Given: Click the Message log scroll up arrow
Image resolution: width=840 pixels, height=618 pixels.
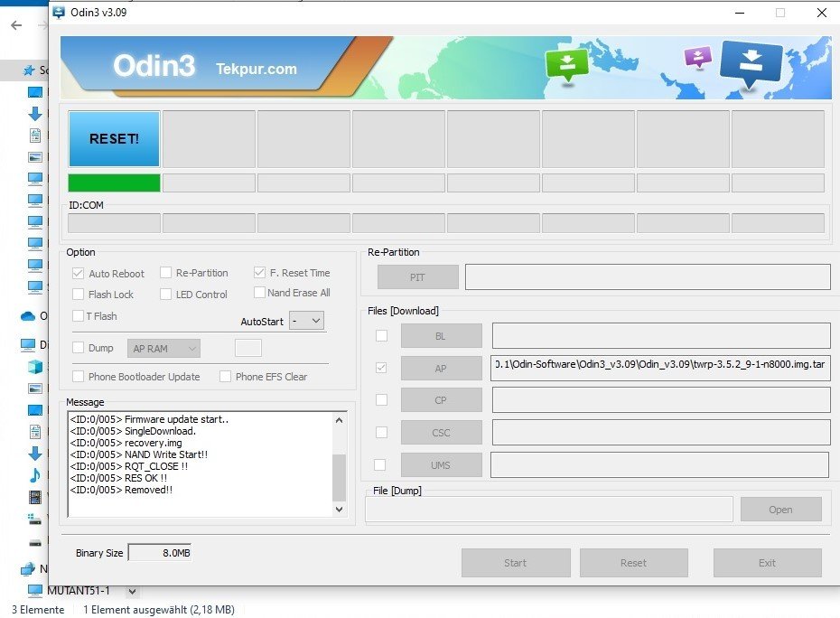Looking at the screenshot, I should click(339, 420).
